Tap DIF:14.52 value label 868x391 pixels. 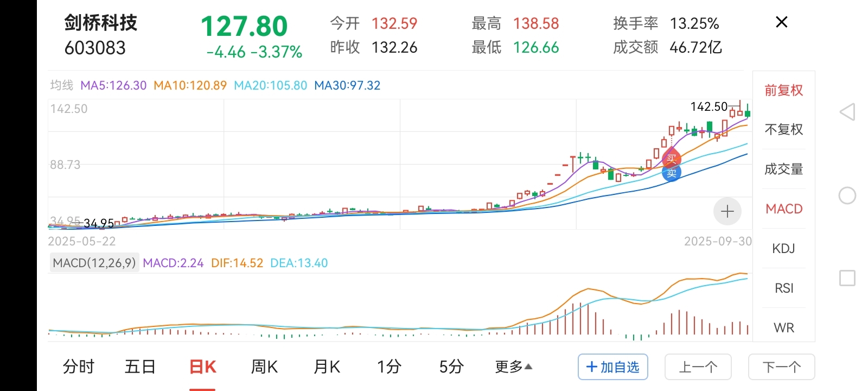click(x=237, y=263)
